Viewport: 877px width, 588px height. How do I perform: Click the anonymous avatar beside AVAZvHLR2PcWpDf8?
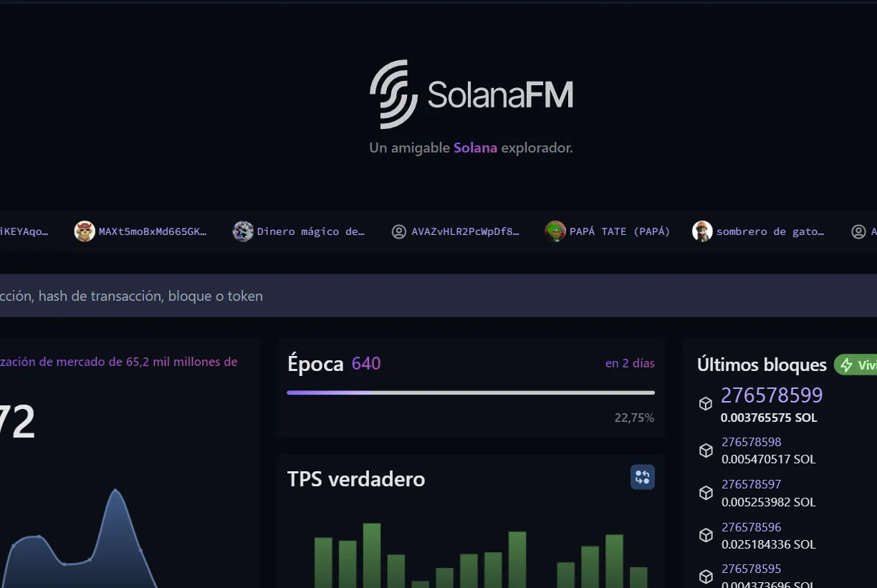click(x=398, y=231)
